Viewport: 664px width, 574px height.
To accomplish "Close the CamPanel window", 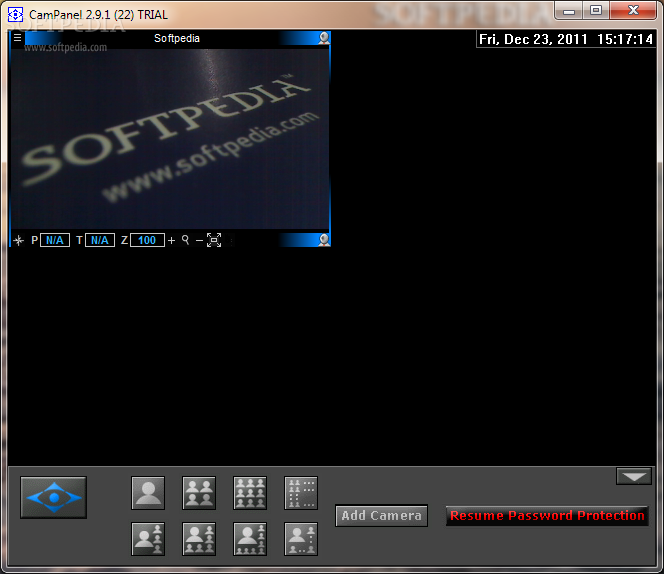I will click(x=633, y=11).
